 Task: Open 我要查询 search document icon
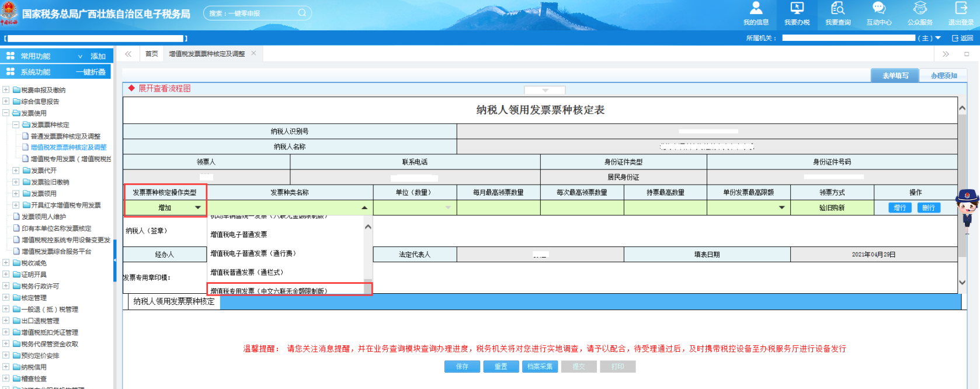(837, 9)
